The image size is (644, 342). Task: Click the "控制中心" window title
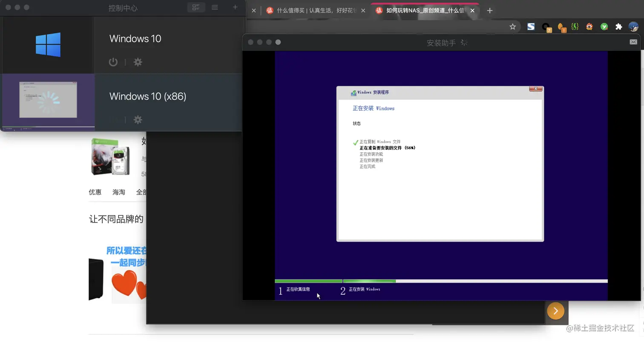click(123, 8)
